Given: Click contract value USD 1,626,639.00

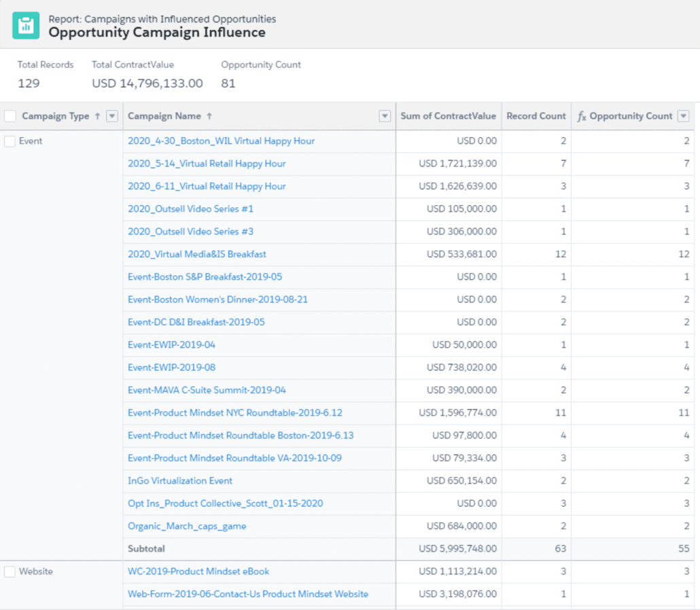Looking at the screenshot, I should [x=457, y=186].
